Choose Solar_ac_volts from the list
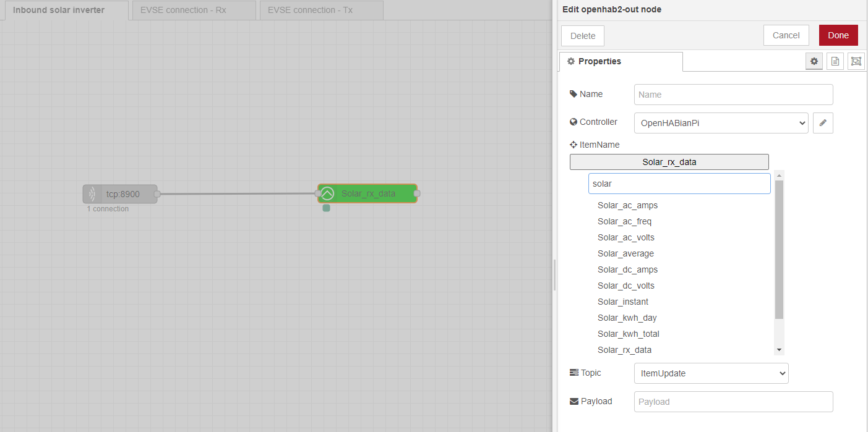868x432 pixels. coord(625,237)
